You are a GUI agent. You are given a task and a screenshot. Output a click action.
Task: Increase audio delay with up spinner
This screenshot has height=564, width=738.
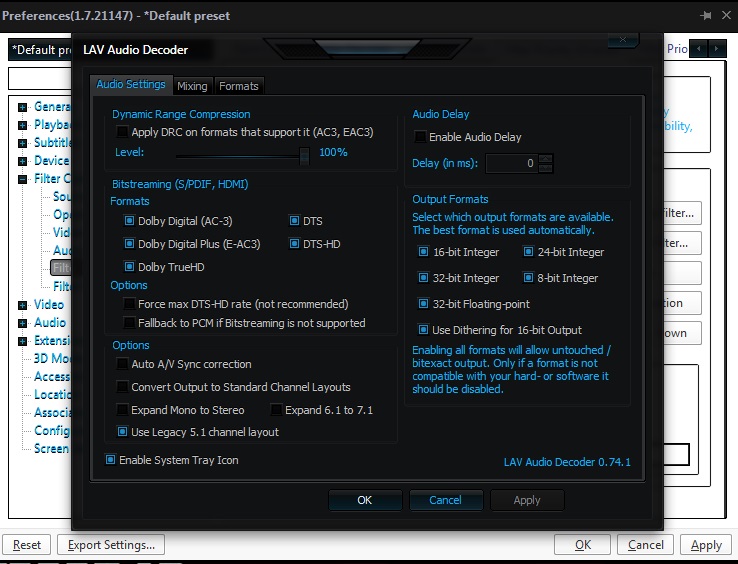tap(545, 159)
